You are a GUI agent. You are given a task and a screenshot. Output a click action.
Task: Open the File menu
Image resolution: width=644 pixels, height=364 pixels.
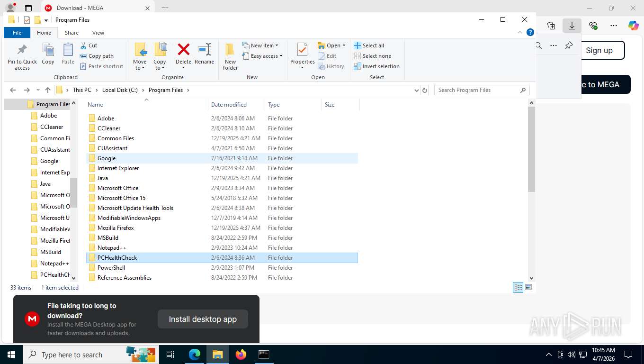coord(17,33)
